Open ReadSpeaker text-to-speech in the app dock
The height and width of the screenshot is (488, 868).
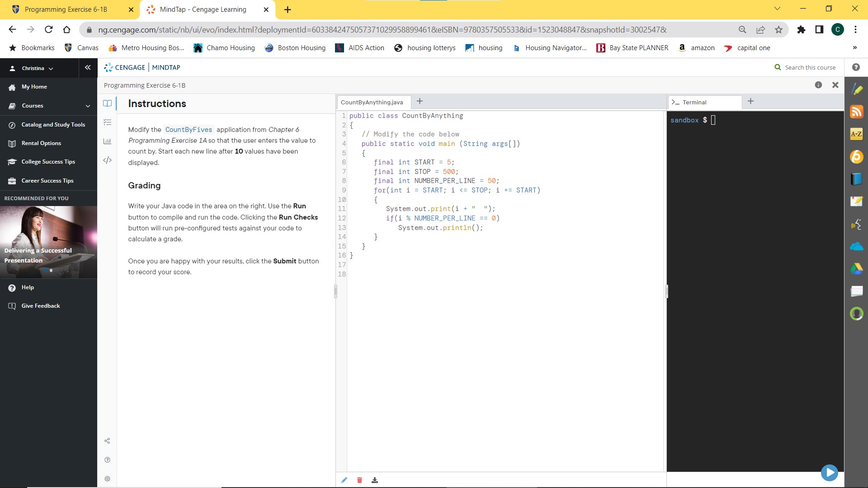coord(857,225)
